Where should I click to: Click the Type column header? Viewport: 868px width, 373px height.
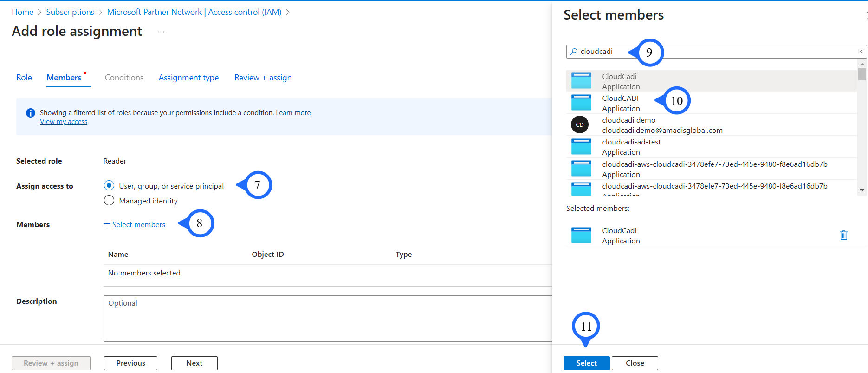tap(404, 255)
